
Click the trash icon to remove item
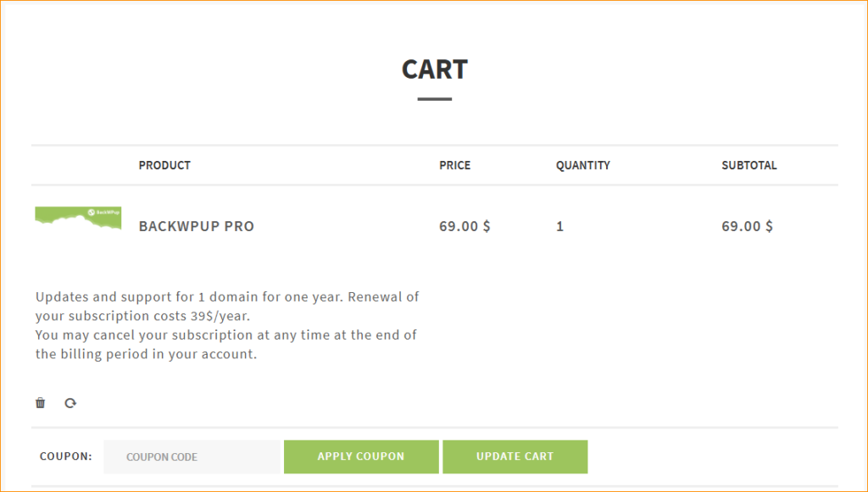point(40,403)
